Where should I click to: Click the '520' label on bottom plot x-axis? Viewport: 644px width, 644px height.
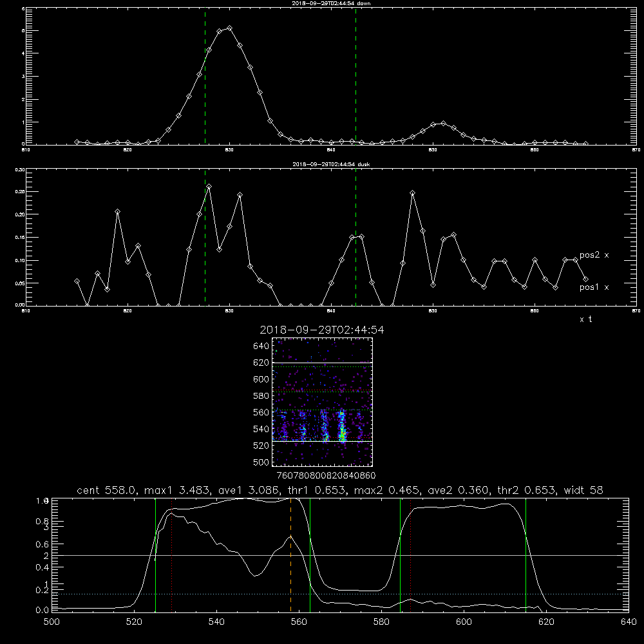click(134, 622)
